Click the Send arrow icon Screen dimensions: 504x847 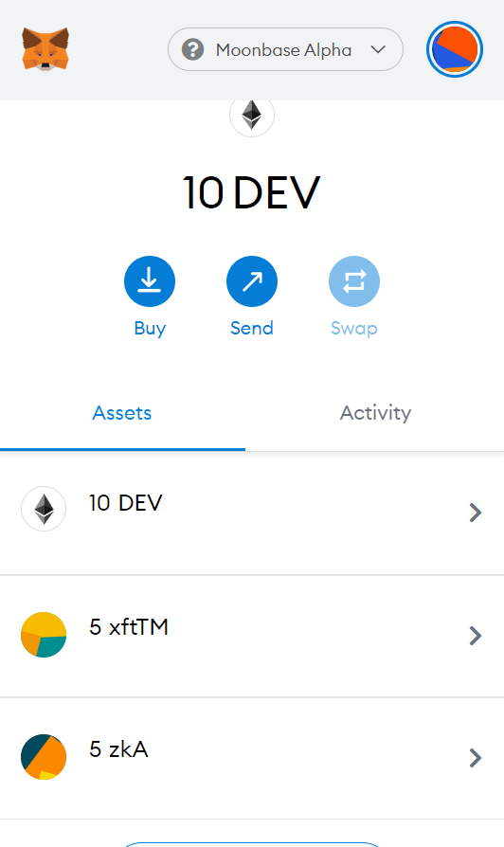click(x=252, y=281)
